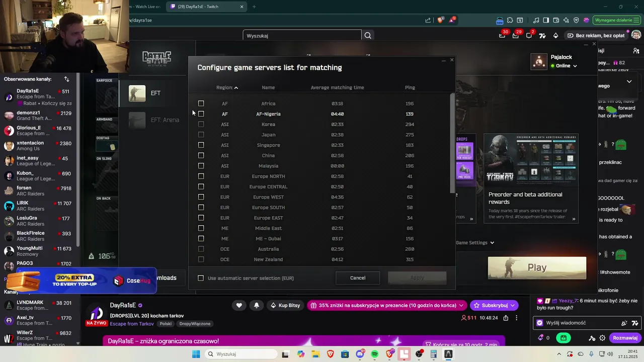Viewport: 644px width, 362px height.
Task: Expand the 35% zniżki subscription offer dropdown
Action: [x=461, y=305]
